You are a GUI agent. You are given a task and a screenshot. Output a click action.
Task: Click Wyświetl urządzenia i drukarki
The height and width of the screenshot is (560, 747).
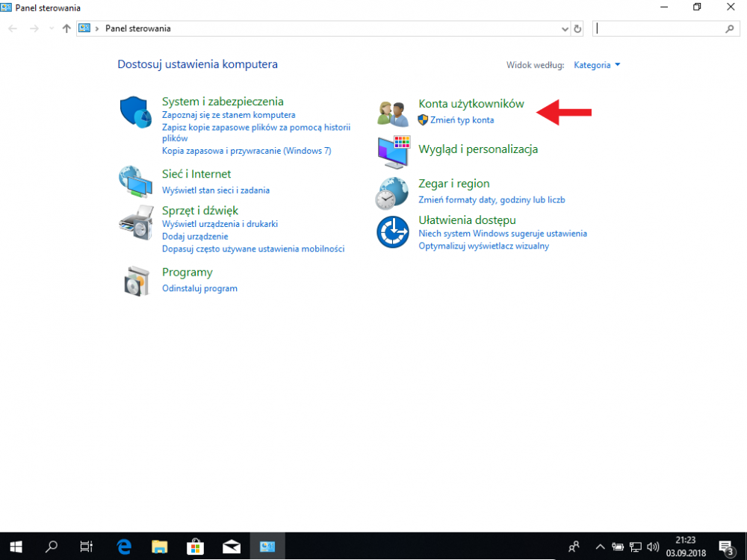tap(220, 224)
